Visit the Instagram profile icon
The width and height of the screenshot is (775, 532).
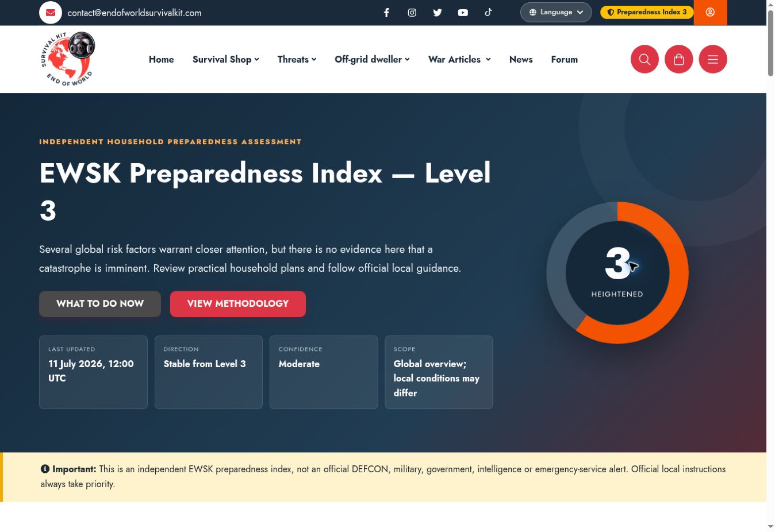(x=412, y=13)
